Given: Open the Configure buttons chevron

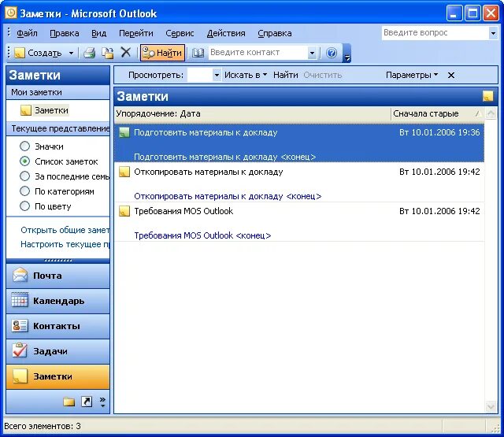Looking at the screenshot, I should (x=102, y=402).
